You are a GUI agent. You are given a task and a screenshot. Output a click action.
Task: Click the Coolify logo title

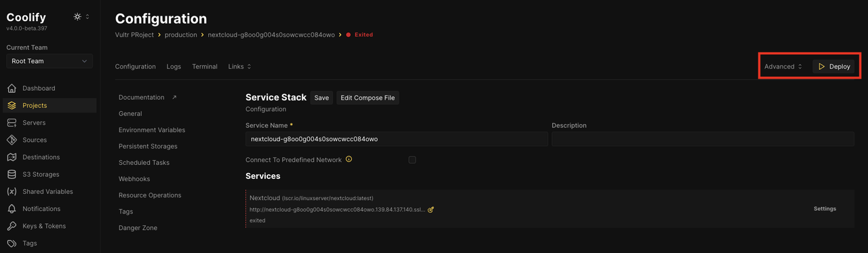(x=26, y=17)
